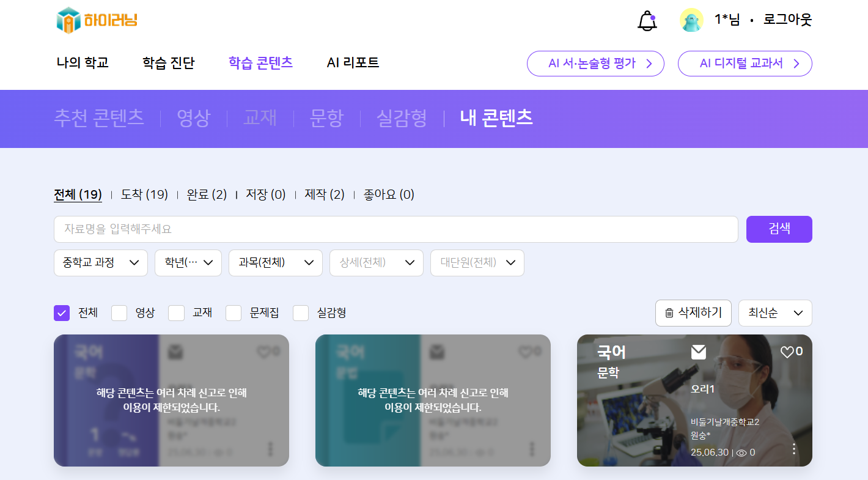Image resolution: width=868 pixels, height=480 pixels.
Task: Uncheck the 전체 checkbox
Action: pos(62,313)
